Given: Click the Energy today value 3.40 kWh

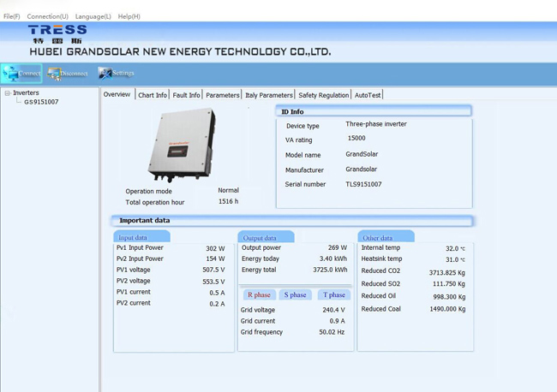Looking at the screenshot, I should point(333,258).
